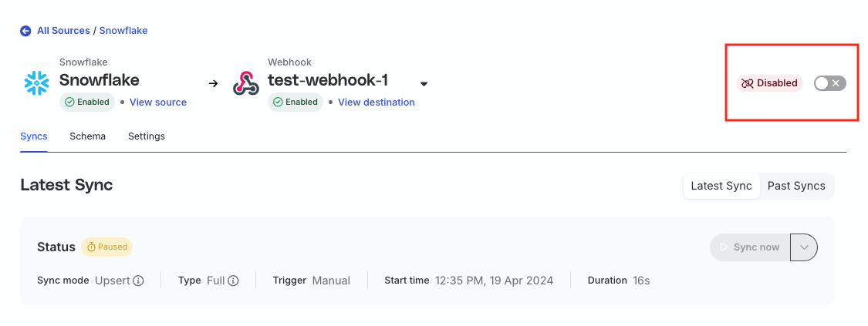Click the info icon next to Upsert
This screenshot has height=326, width=868.
(x=138, y=281)
